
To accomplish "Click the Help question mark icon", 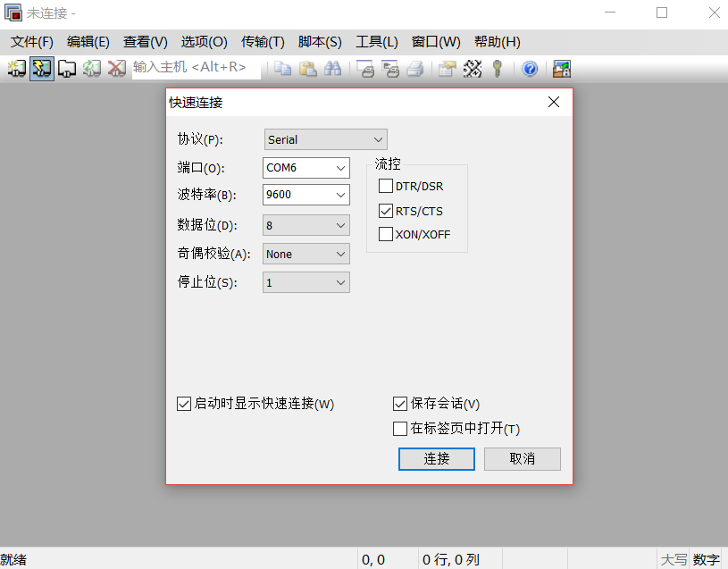I will click(x=530, y=69).
